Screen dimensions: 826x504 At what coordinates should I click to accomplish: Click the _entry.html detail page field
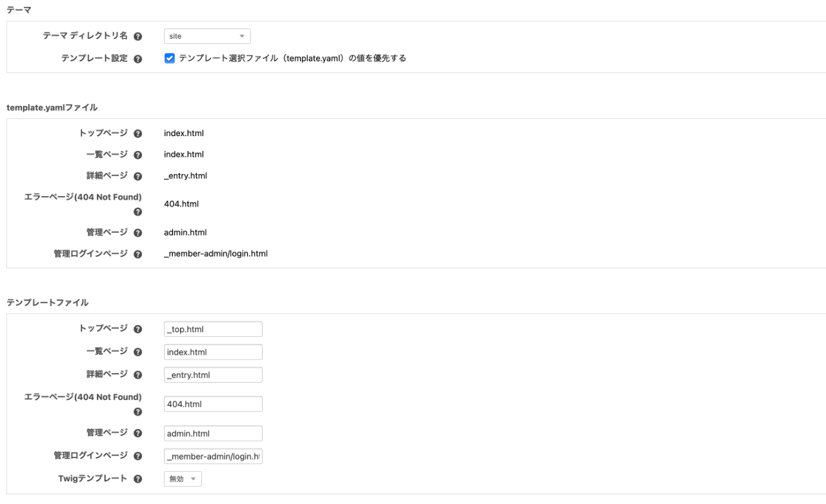tap(213, 375)
